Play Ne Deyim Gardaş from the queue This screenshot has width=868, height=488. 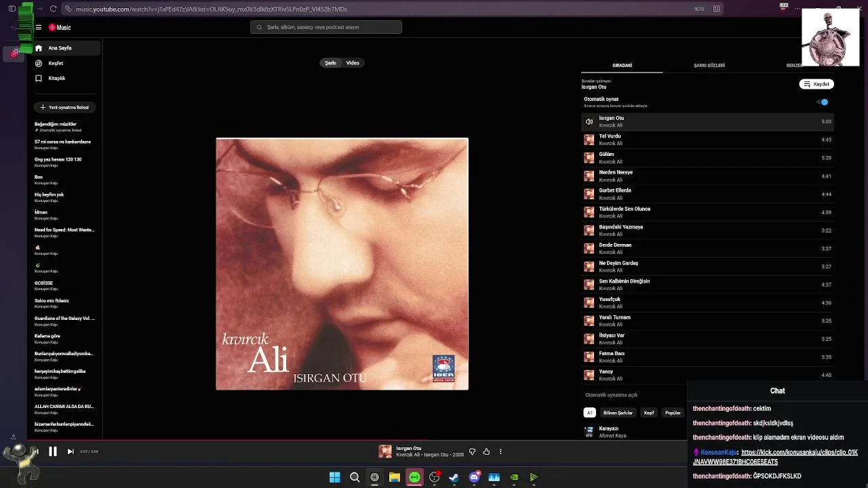coord(707,266)
